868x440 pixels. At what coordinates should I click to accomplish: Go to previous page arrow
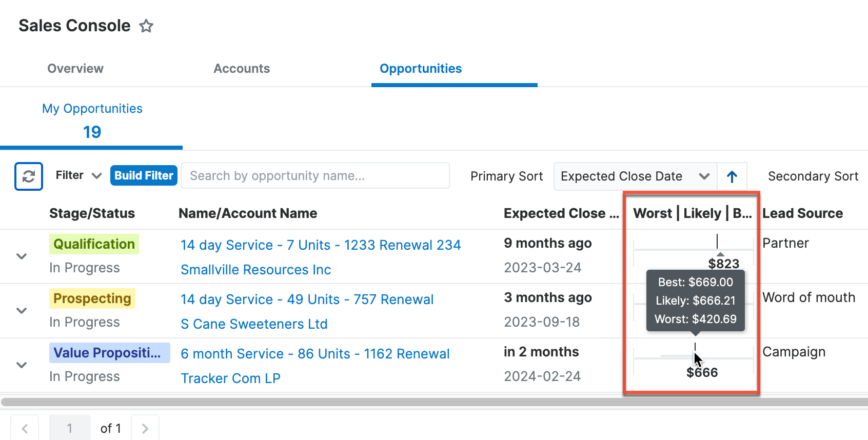click(x=25, y=428)
